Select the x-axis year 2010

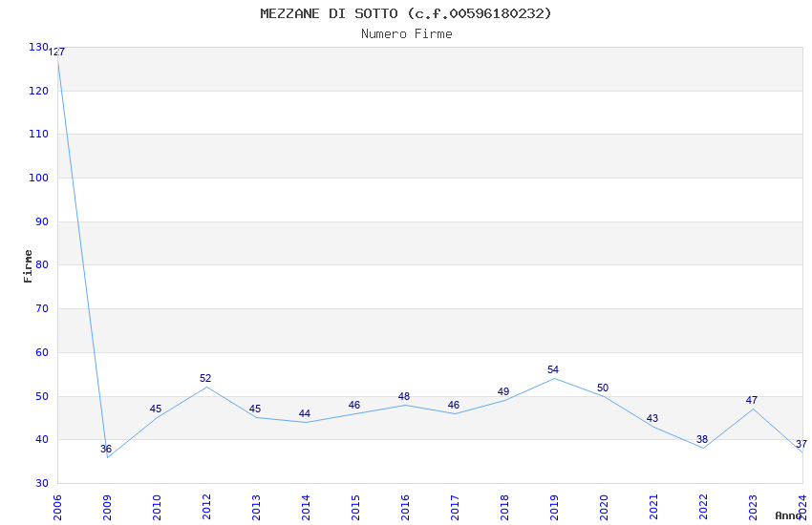[157, 508]
